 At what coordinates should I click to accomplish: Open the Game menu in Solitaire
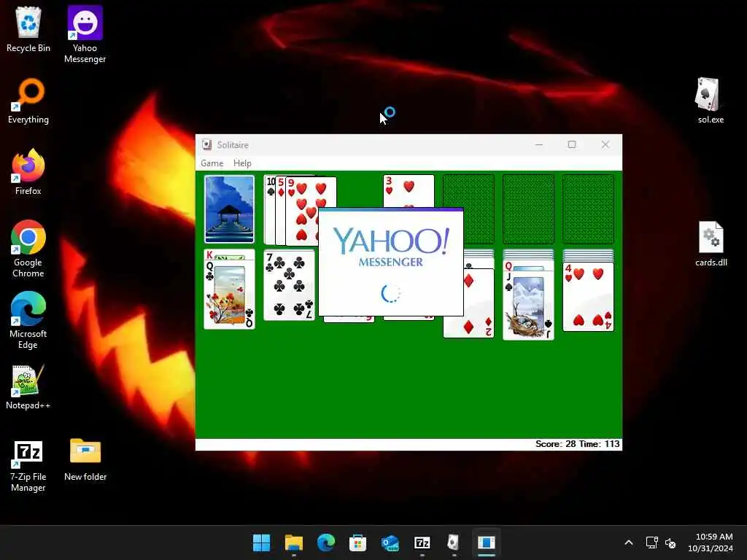212,163
